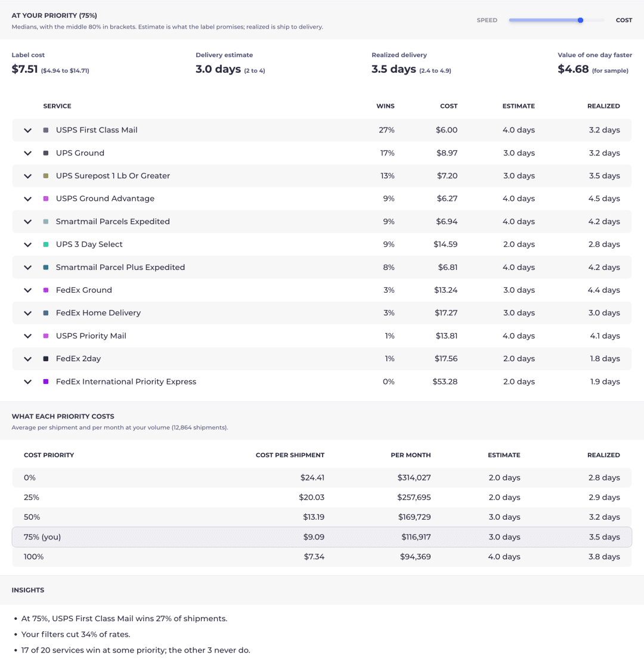
Task: Click the speed-to-cost priority slider handle
Action: 580,20
